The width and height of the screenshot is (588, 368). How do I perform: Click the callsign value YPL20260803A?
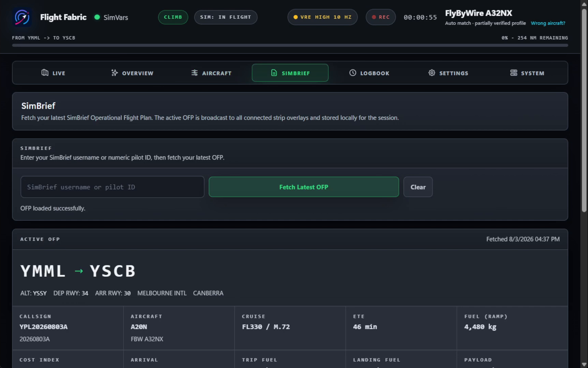point(44,327)
